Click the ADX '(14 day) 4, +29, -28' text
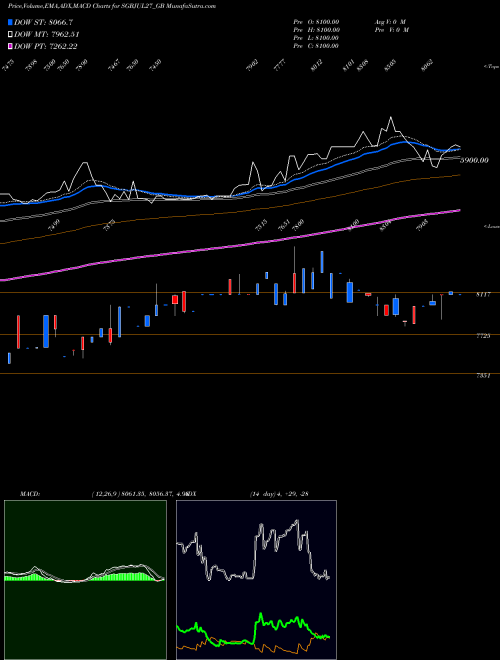Screen dimensions: 500x660 (279, 494)
